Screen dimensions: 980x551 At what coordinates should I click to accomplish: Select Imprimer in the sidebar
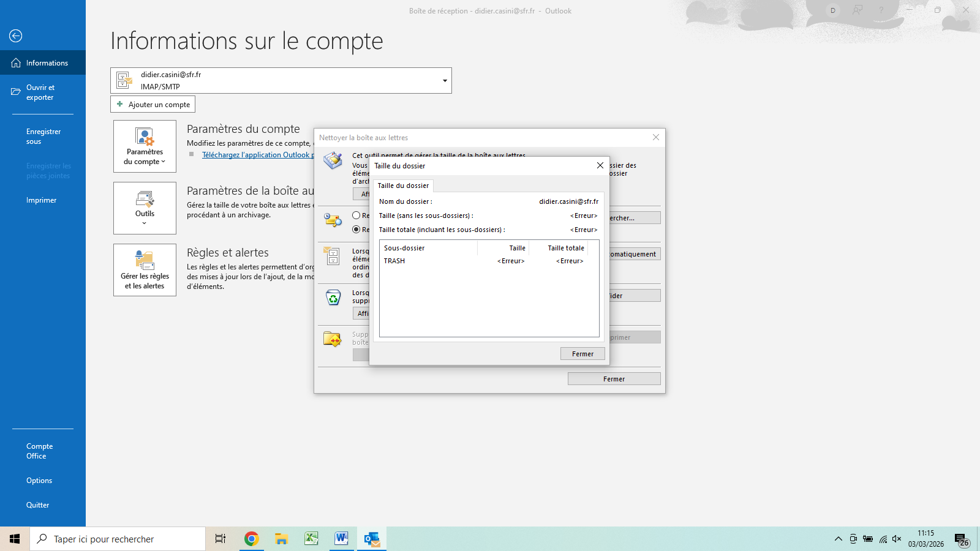click(x=43, y=200)
